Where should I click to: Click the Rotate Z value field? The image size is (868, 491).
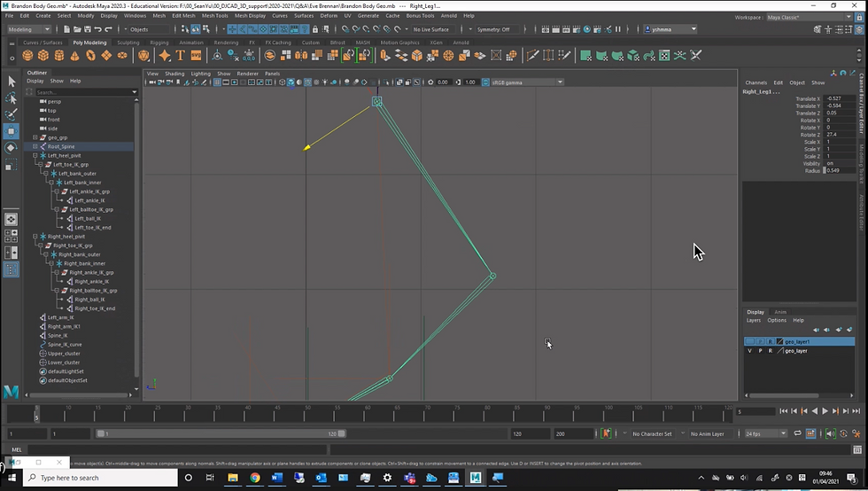[x=840, y=135]
